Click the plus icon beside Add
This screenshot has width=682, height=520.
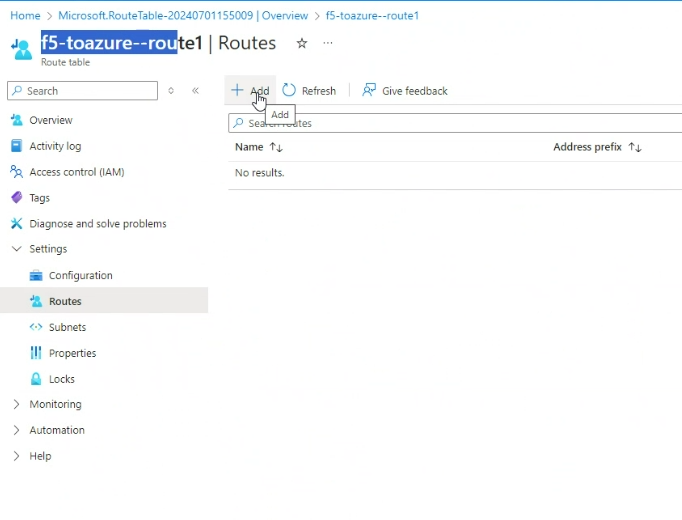[237, 90]
